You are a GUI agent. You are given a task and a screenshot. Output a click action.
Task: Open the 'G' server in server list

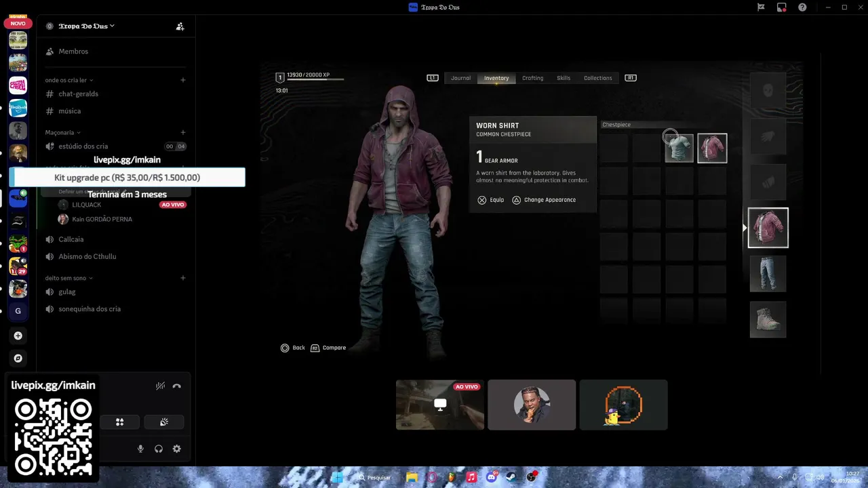(18, 311)
